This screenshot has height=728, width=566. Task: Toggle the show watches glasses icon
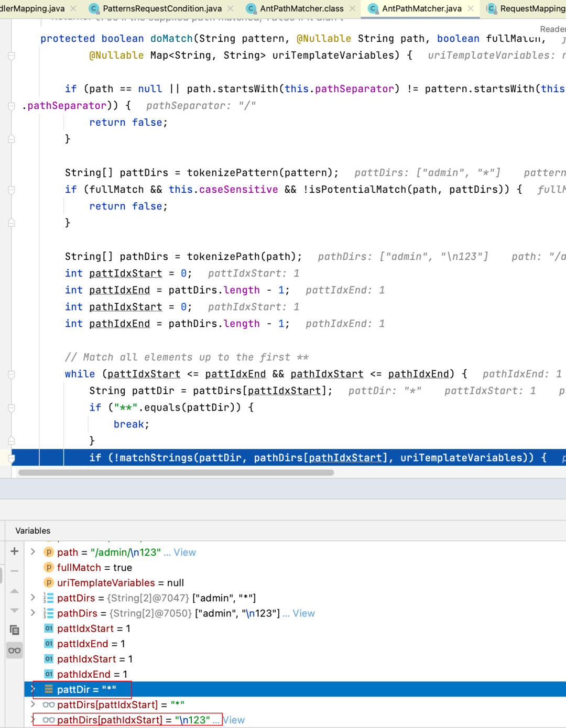pos(15,650)
